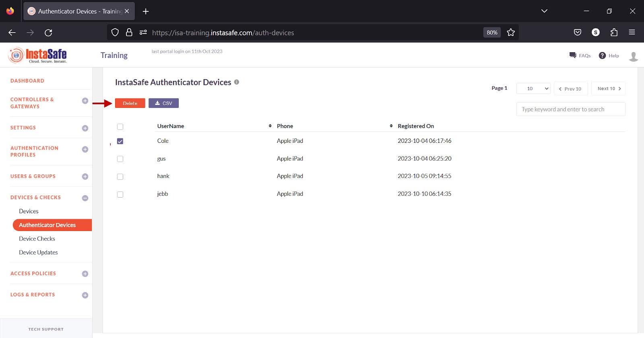644x338 pixels.
Task: Click the InstaSafe logo
Action: tap(37, 56)
